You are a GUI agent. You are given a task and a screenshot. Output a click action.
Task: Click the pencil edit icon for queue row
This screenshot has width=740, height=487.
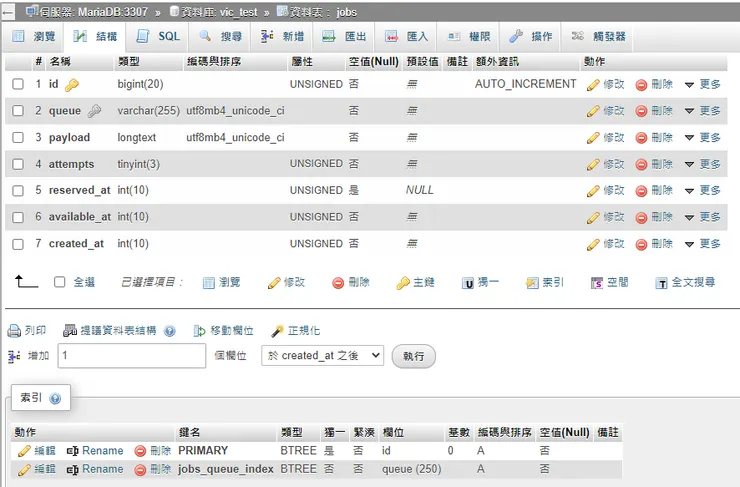click(x=593, y=111)
